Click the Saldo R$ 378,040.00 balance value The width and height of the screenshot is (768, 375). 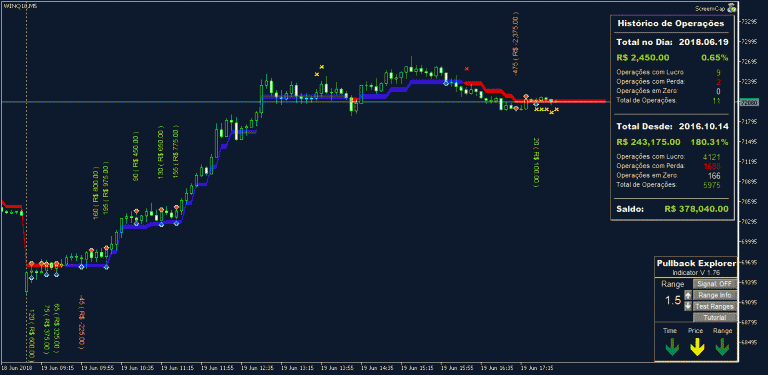(696, 209)
